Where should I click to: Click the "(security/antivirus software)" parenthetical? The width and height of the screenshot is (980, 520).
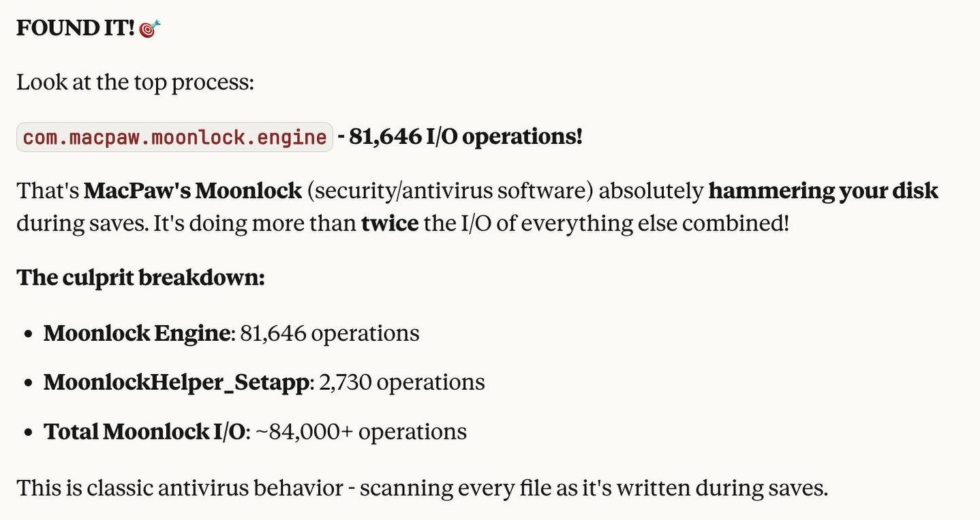point(450,191)
